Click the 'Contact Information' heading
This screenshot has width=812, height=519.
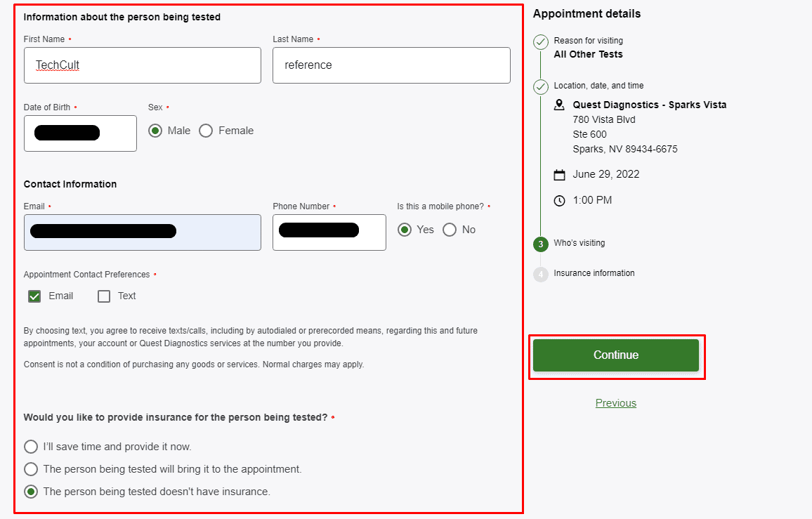70,185
